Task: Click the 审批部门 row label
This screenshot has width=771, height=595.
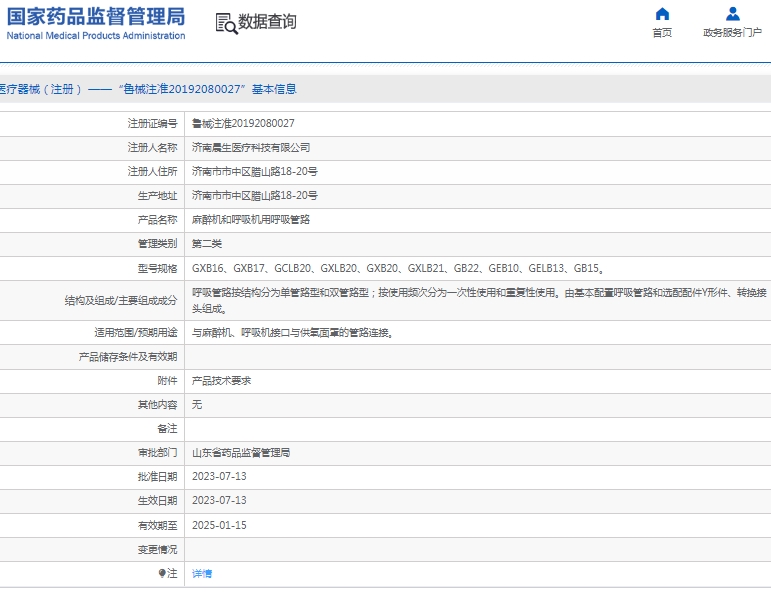Action: [x=157, y=453]
